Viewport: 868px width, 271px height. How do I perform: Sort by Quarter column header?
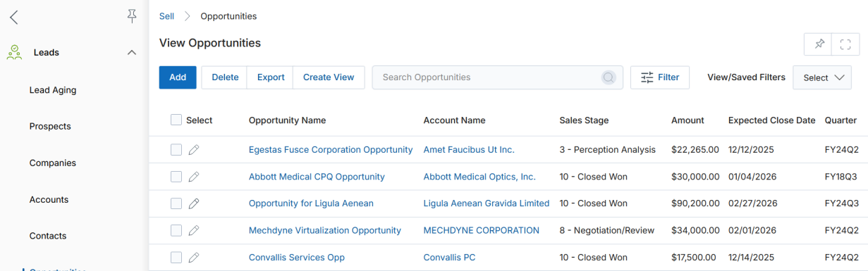[x=841, y=120]
